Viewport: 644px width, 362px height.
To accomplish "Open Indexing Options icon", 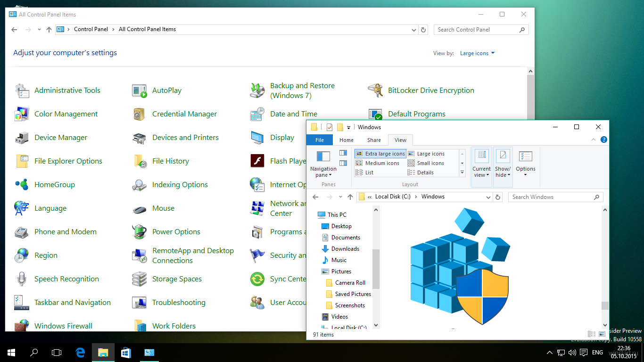I will click(140, 185).
